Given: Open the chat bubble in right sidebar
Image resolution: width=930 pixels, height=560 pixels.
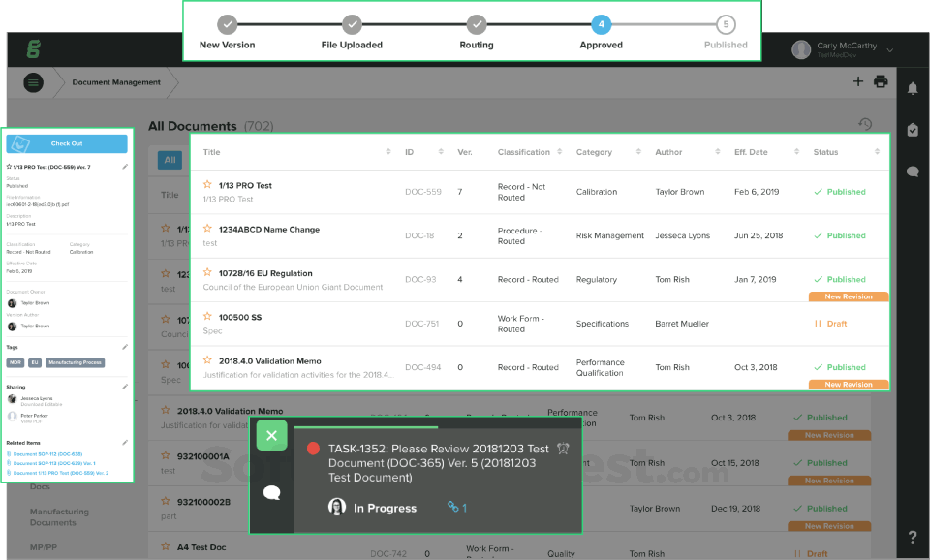Looking at the screenshot, I should coord(913,171).
